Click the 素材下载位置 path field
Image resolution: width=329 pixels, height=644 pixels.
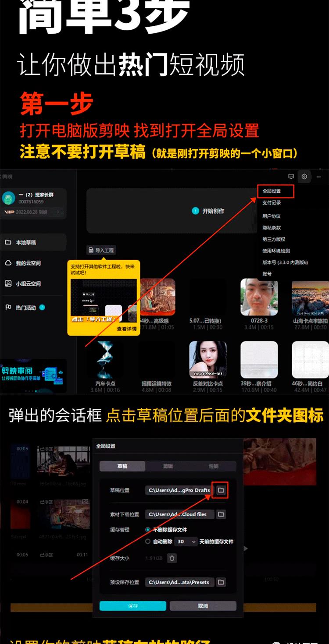(179, 514)
